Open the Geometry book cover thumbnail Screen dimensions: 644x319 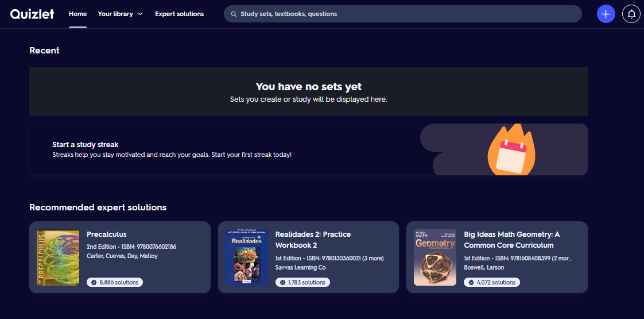(x=435, y=257)
